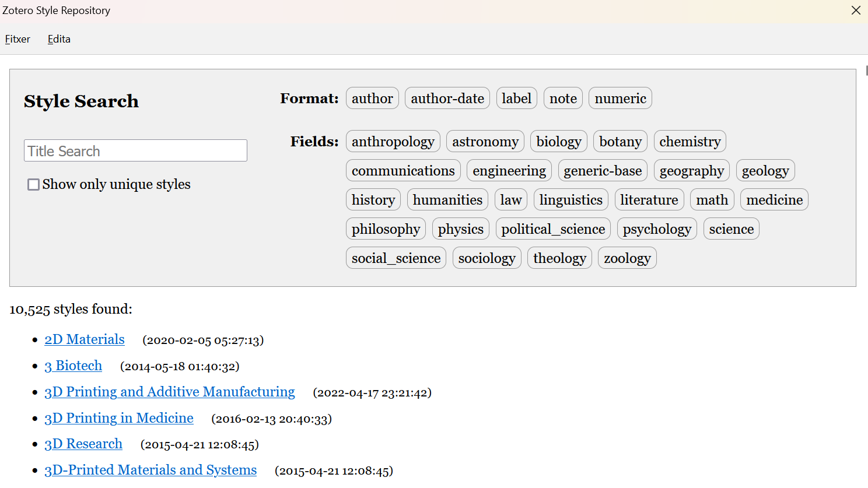The image size is (868, 488).
Task: Select the medicine field tag
Action: tap(774, 200)
